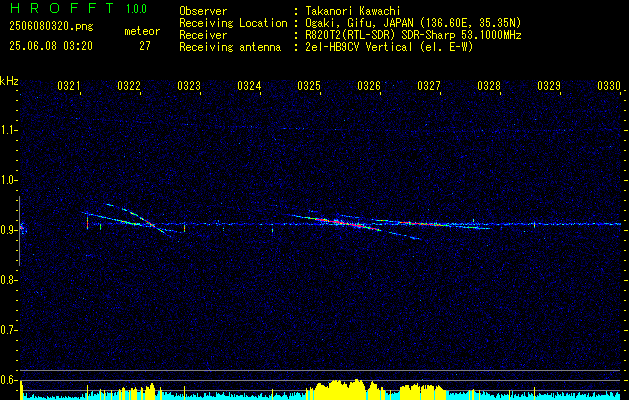The image size is (629, 400).
Task: Click the gray vertical frequency range bar
Action: [x=19, y=231]
